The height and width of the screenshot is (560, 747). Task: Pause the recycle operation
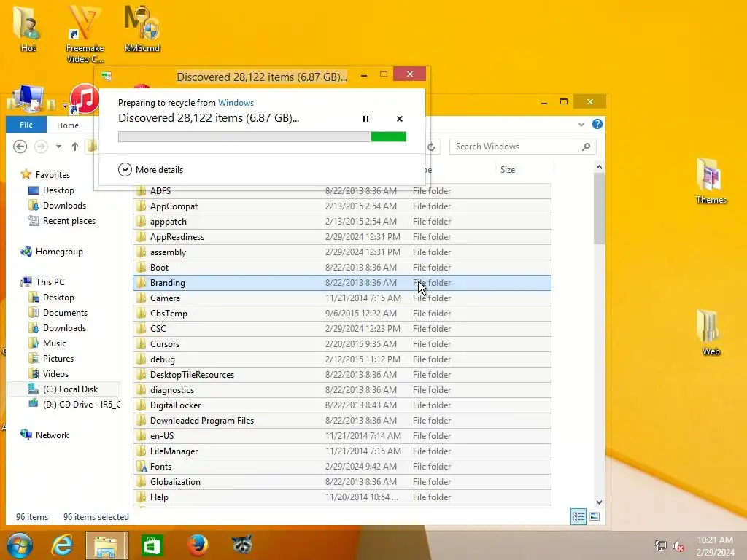pyautogui.click(x=365, y=119)
